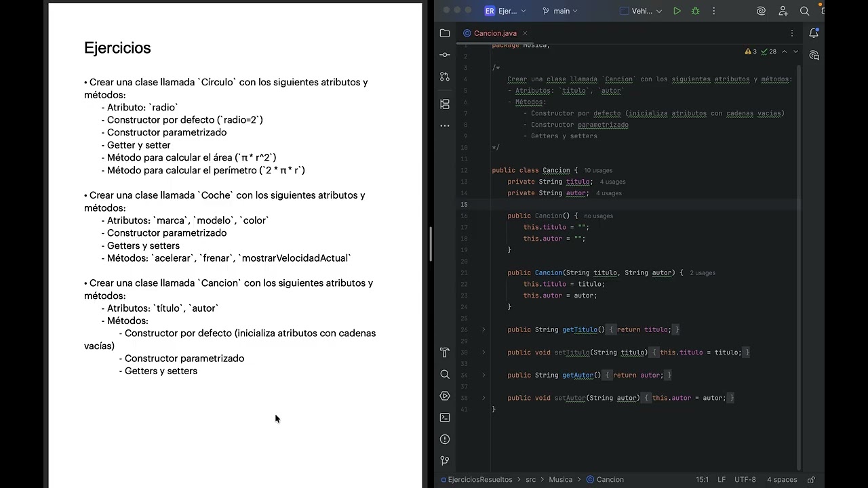Click the Musica breadcrumb item
This screenshot has height=488, width=868.
pos(560,480)
